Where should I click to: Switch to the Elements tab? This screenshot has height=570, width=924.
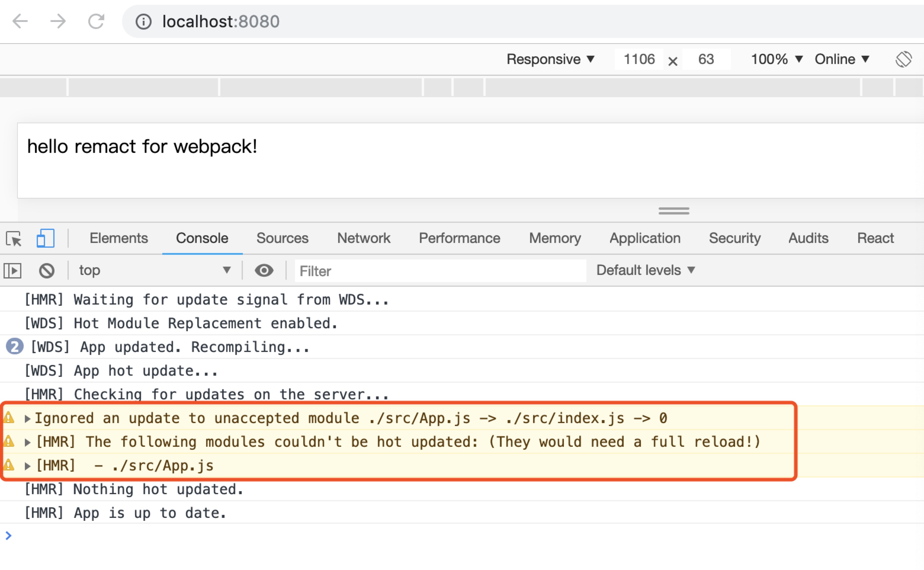click(x=119, y=238)
